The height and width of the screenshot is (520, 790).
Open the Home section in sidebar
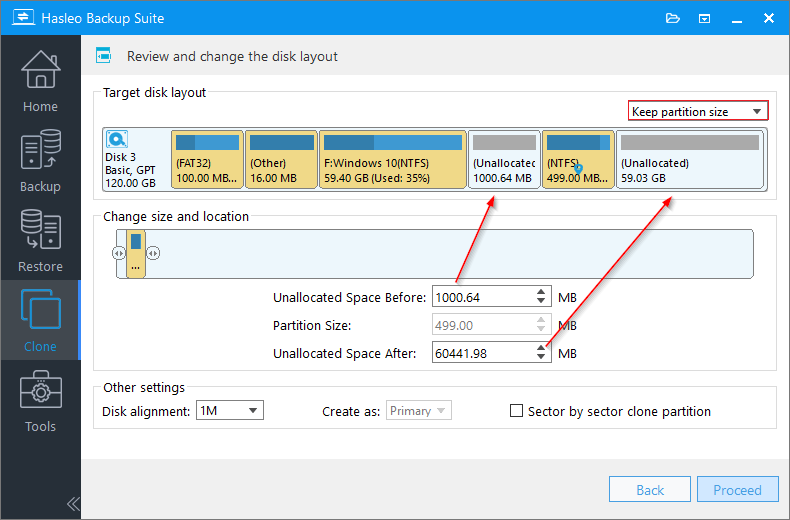pos(40,81)
